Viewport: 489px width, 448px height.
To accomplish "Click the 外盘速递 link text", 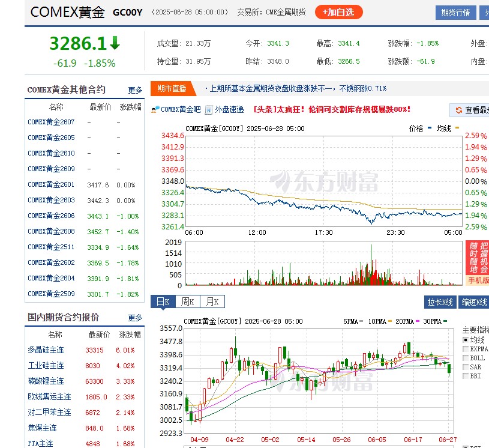I will point(230,109).
